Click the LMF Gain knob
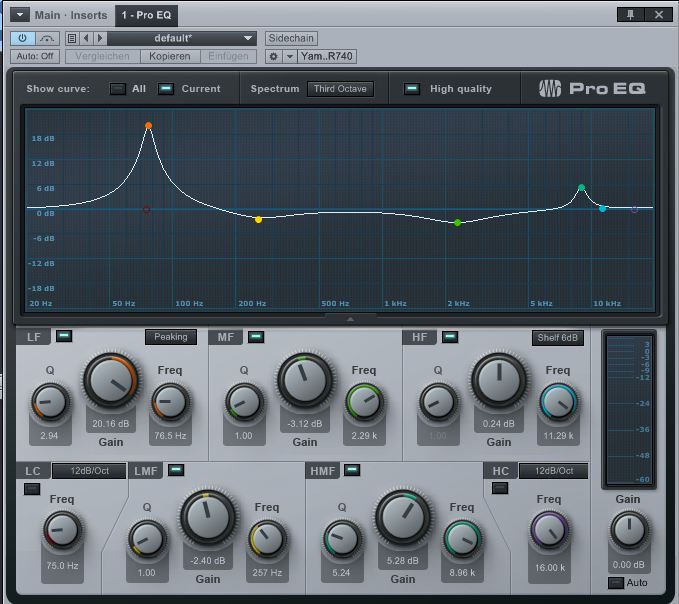 [208, 517]
